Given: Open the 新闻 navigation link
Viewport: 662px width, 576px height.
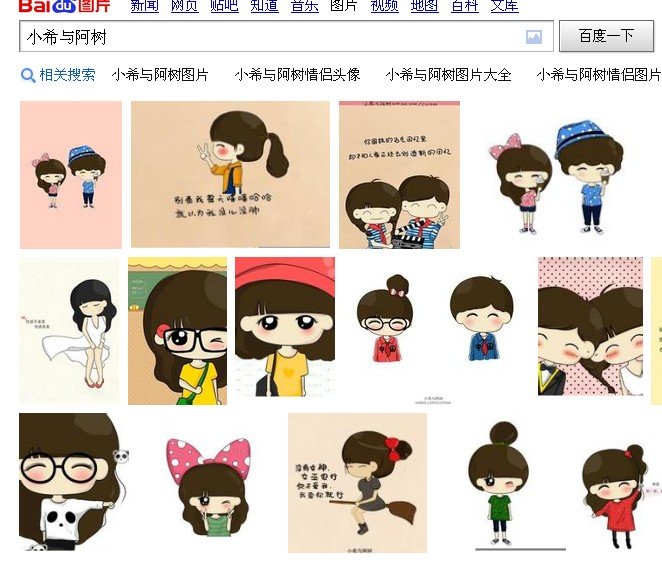Looking at the screenshot, I should click(144, 5).
